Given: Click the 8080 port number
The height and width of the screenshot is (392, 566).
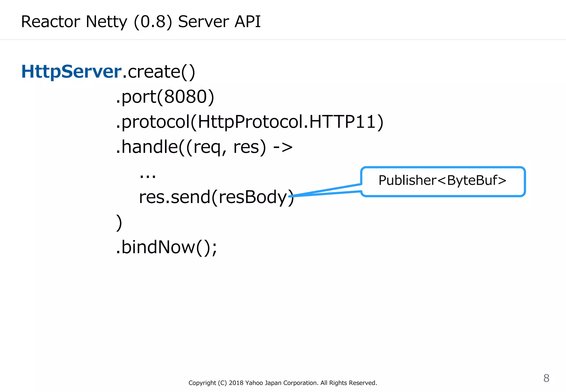Looking at the screenshot, I should click(185, 97).
